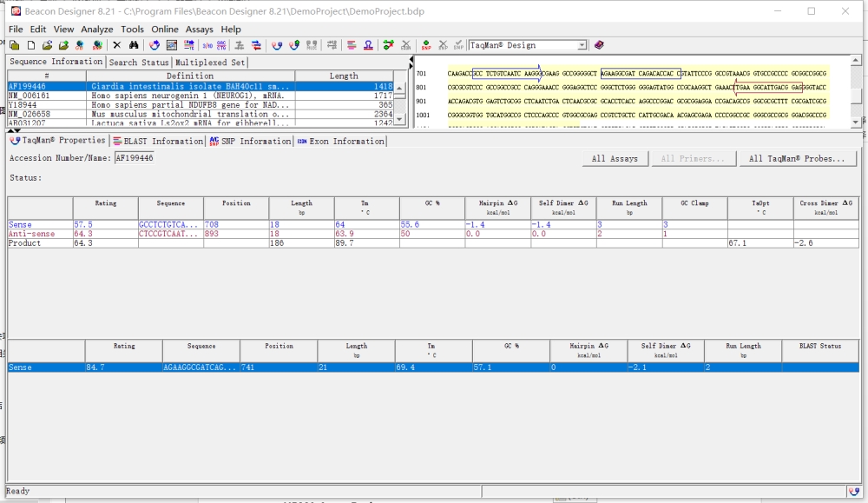This screenshot has width=868, height=503.
Task: Click sequence list scroll-down arrow
Action: point(399,119)
